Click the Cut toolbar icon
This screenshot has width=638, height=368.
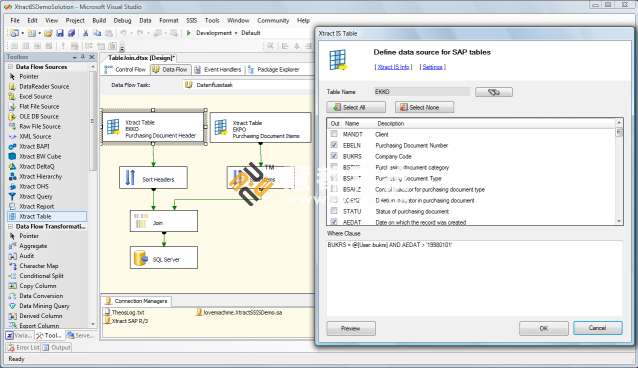[x=86, y=33]
